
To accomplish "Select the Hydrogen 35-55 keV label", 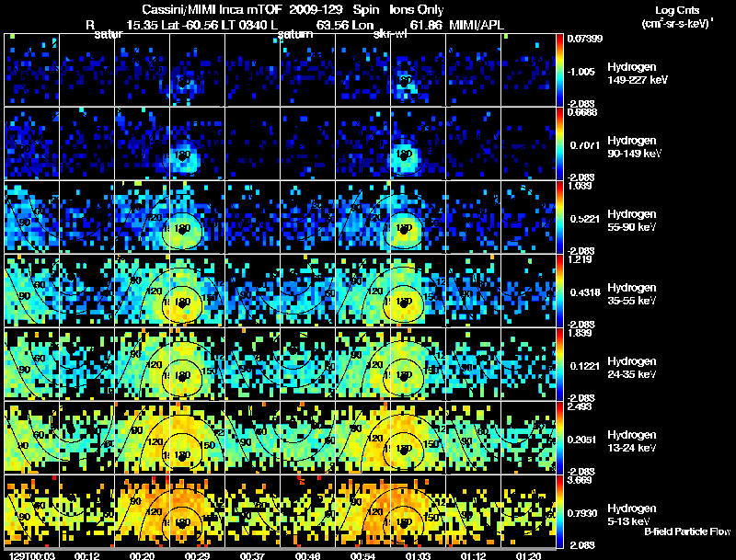I will coord(632,294).
